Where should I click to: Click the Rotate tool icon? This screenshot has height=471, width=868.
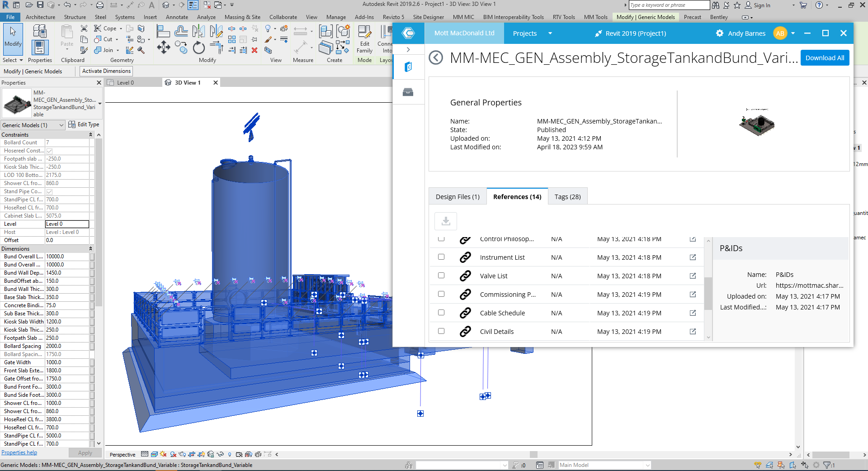(199, 48)
